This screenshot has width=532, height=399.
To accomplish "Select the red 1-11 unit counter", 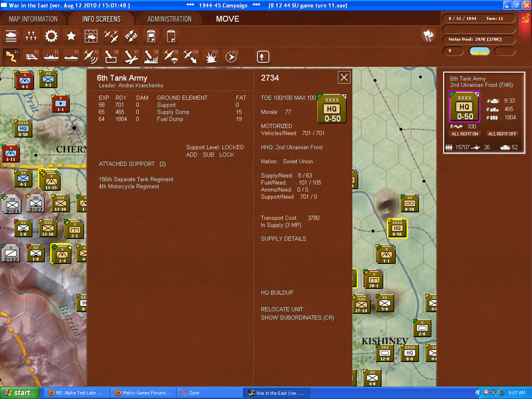I will [x=11, y=153].
